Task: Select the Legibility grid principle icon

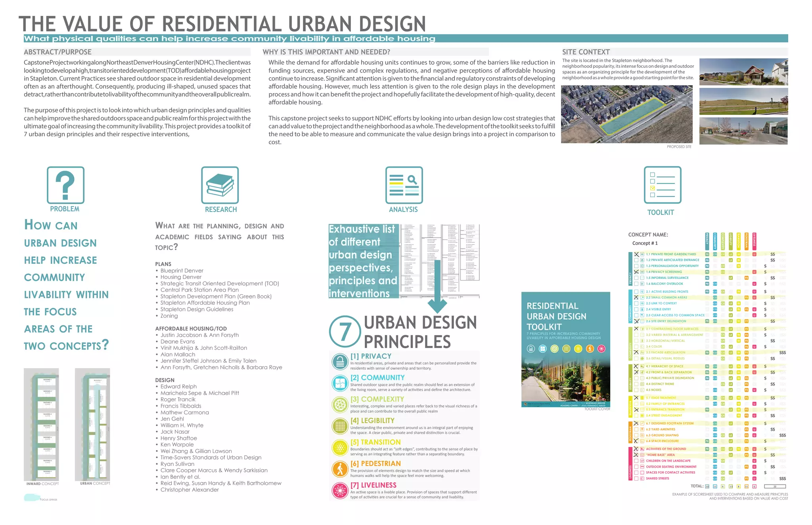Action: (x=340, y=426)
